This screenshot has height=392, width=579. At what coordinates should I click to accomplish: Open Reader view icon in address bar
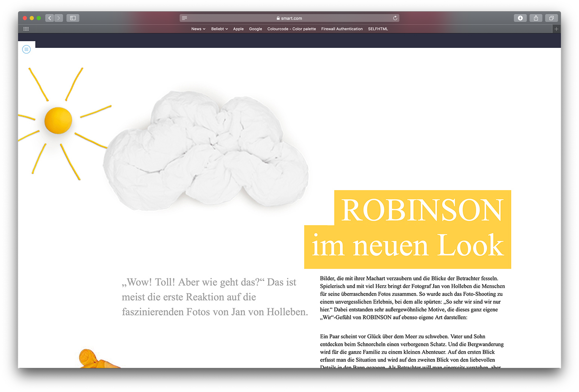click(x=185, y=18)
